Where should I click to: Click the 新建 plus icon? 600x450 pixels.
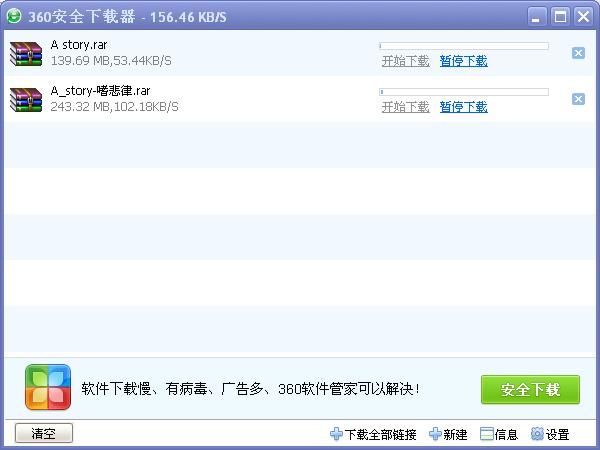[x=435, y=434]
